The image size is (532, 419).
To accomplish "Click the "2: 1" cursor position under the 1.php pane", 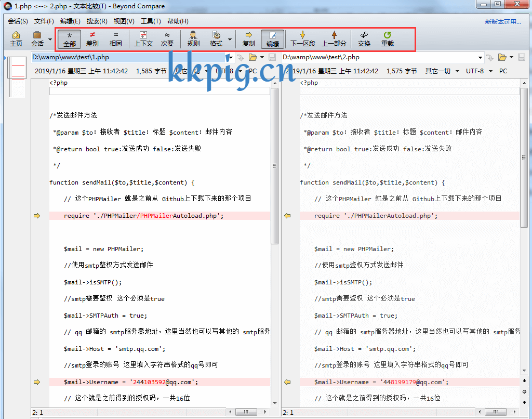I will coord(37,413).
